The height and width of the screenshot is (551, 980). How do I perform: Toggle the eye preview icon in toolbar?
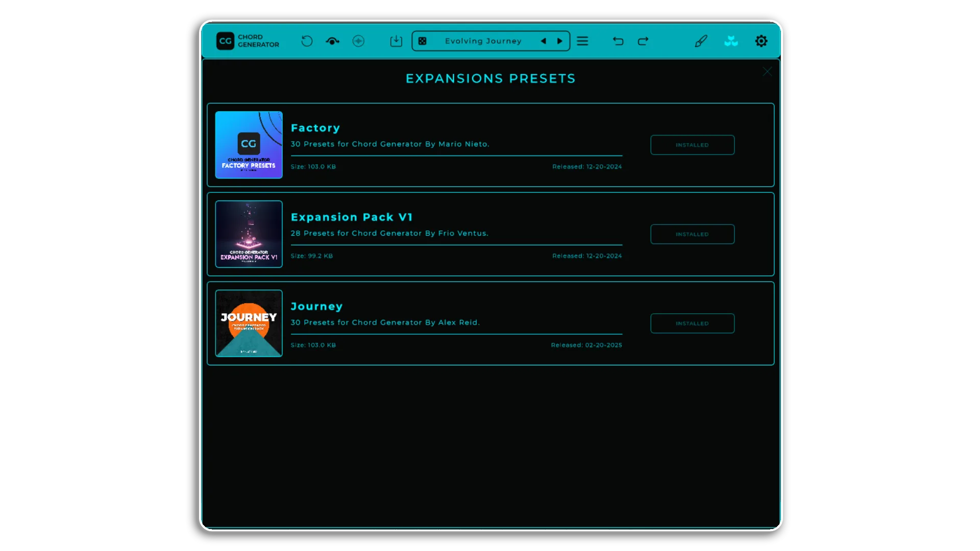point(332,41)
